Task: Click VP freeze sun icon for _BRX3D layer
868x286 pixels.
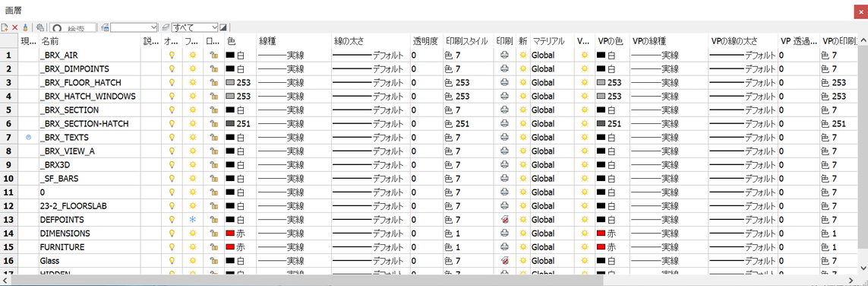Action: pos(583,164)
